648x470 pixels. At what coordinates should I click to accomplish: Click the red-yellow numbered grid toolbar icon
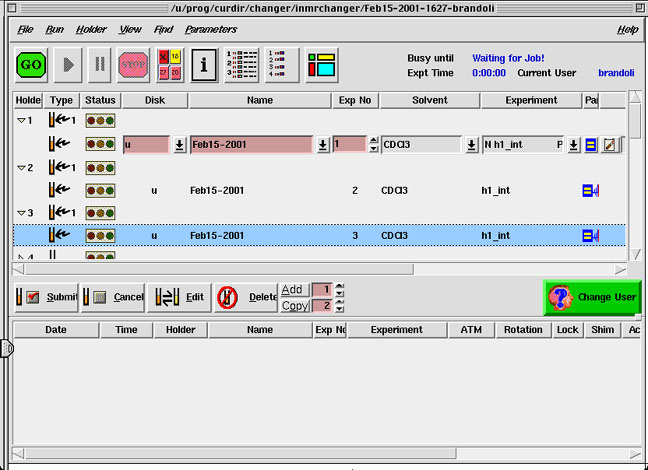[168, 64]
